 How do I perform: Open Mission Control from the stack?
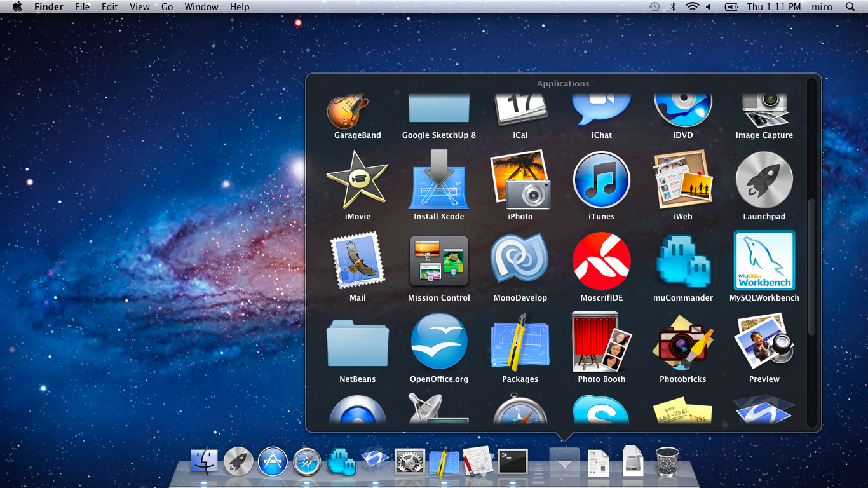point(439,261)
